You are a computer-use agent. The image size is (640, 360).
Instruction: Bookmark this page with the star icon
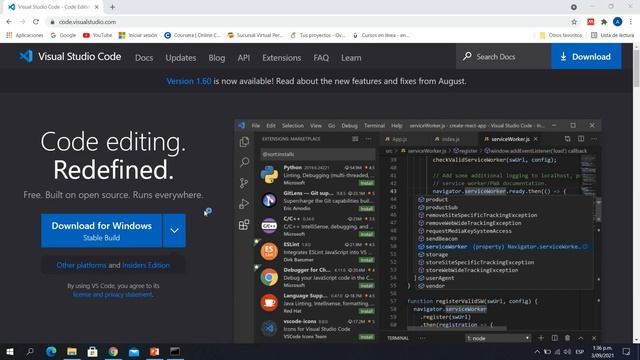[x=574, y=22]
